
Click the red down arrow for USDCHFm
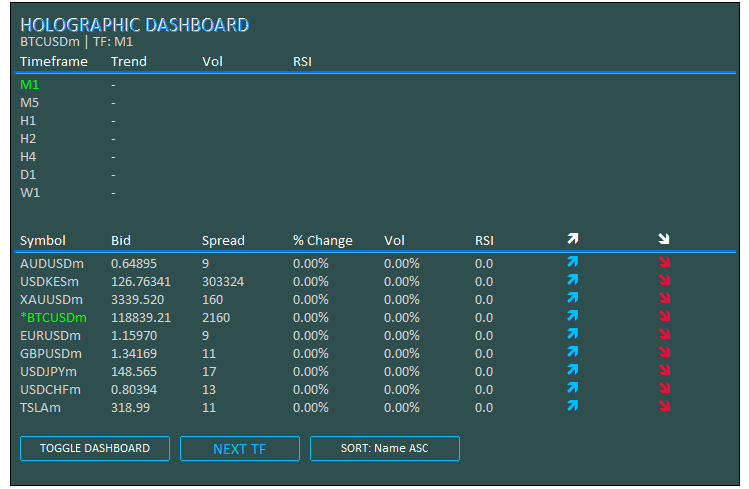(664, 388)
